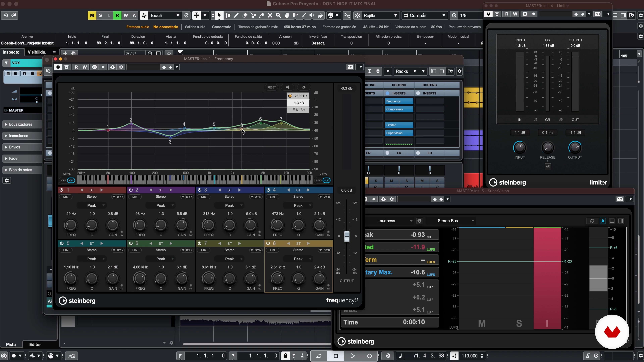Select the Zoom magnifier tool
This screenshot has width=644, height=362.
tap(279, 15)
